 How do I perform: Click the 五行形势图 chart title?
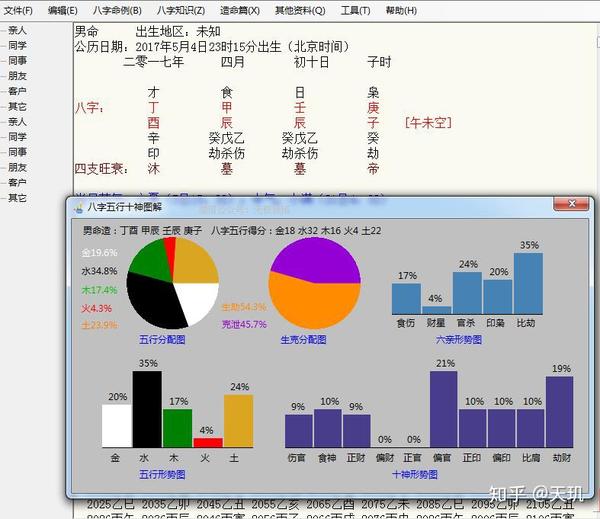(162, 475)
